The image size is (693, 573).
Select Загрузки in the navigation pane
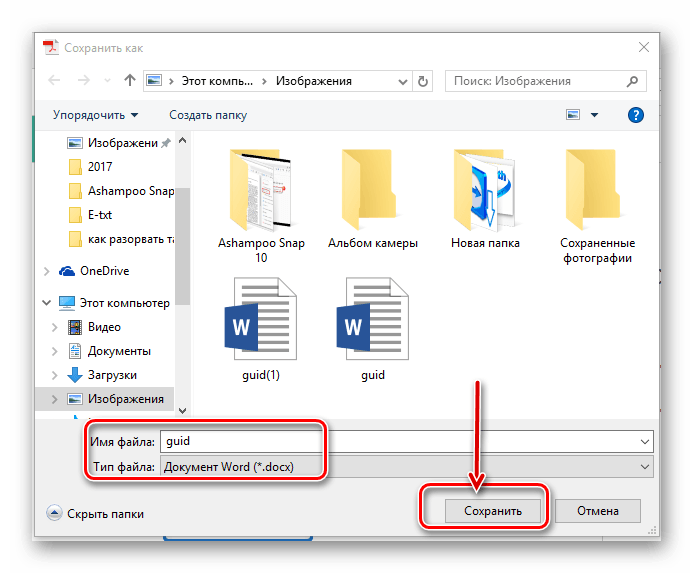point(102,375)
